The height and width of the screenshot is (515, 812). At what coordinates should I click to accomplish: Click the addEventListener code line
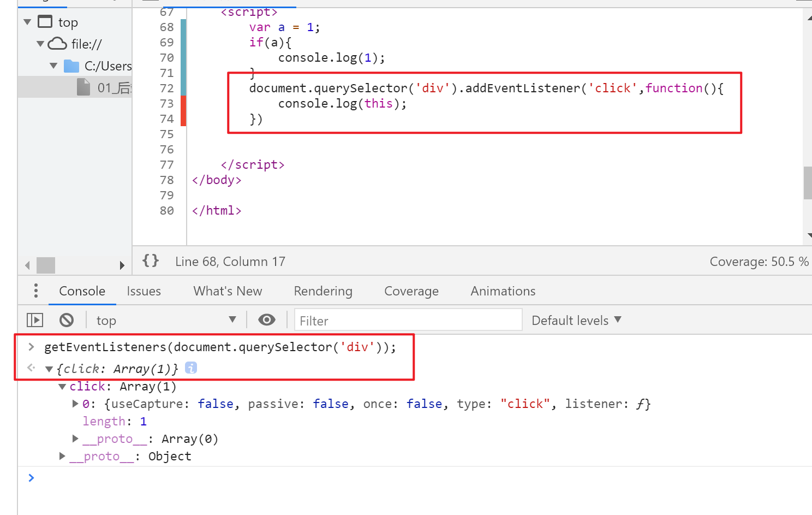coord(486,88)
